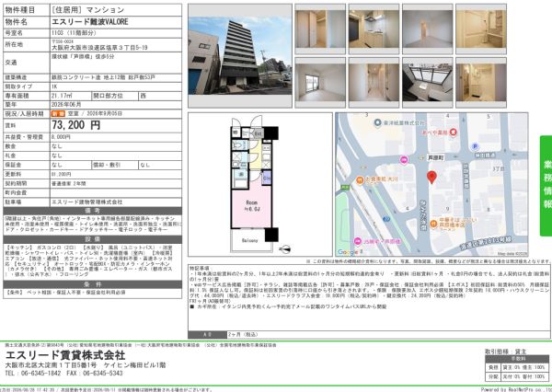Click the pink 芦原橋 marker icon at map bottom
This screenshot has width=552, height=392.
[357, 241]
